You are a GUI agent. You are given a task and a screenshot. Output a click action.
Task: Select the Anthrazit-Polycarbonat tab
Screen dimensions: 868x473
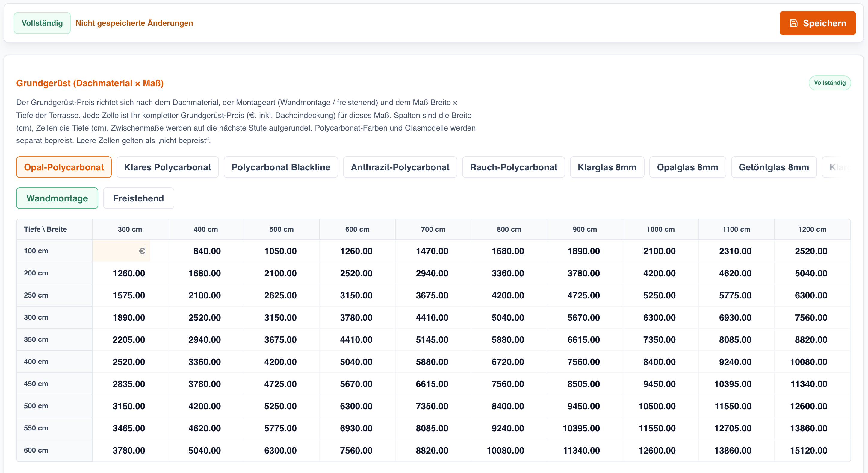click(400, 167)
